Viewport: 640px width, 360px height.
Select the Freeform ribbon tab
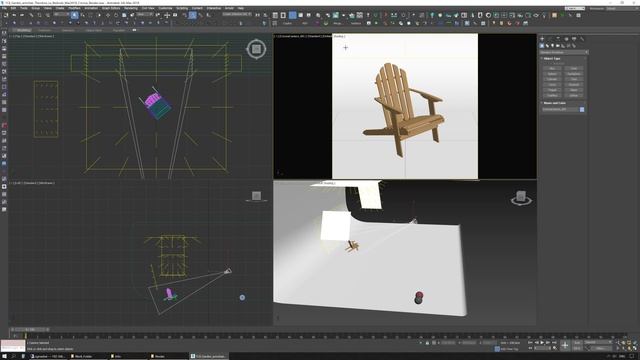[45, 30]
